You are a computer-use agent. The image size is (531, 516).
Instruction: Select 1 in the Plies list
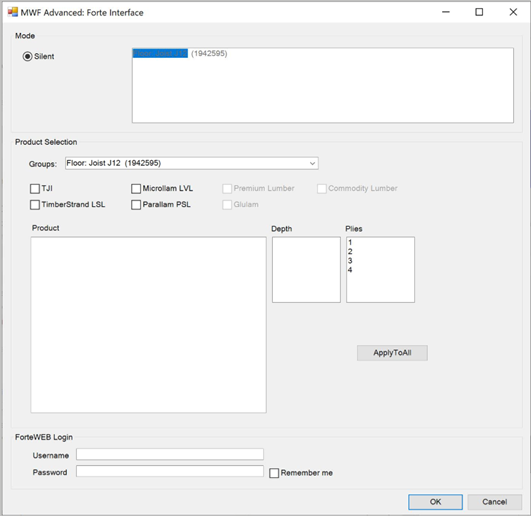click(350, 242)
